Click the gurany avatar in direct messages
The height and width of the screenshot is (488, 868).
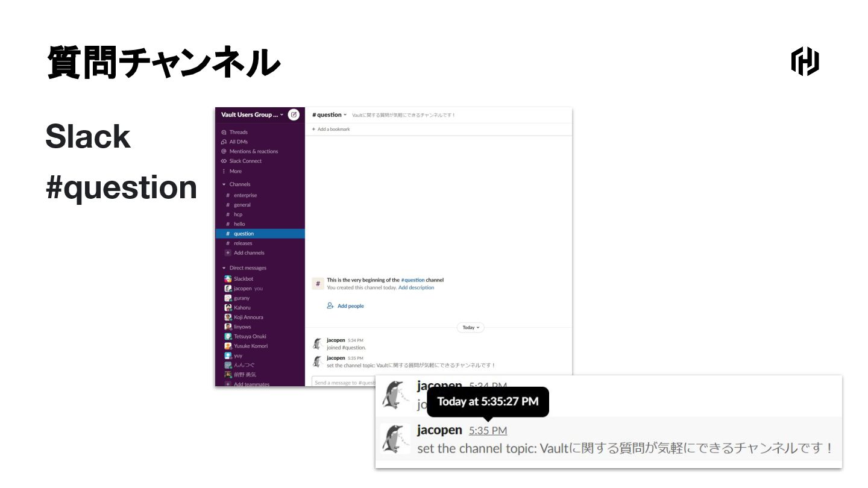[x=228, y=298]
